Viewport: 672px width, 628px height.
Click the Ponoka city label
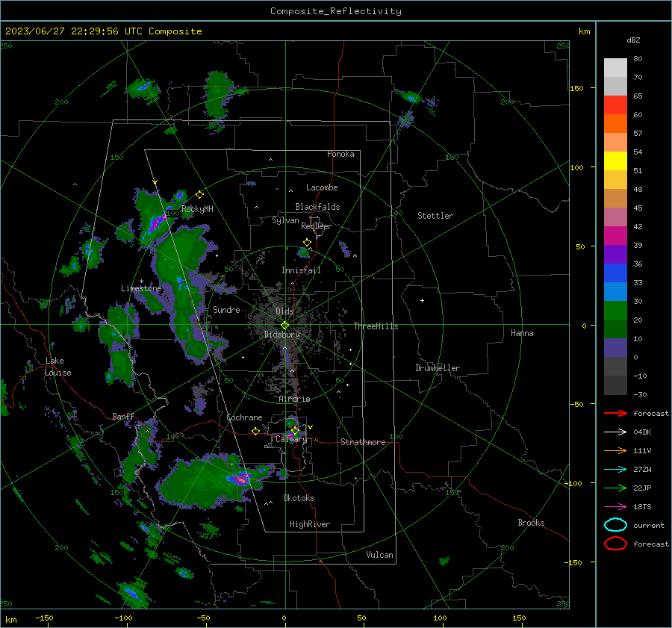coord(340,154)
